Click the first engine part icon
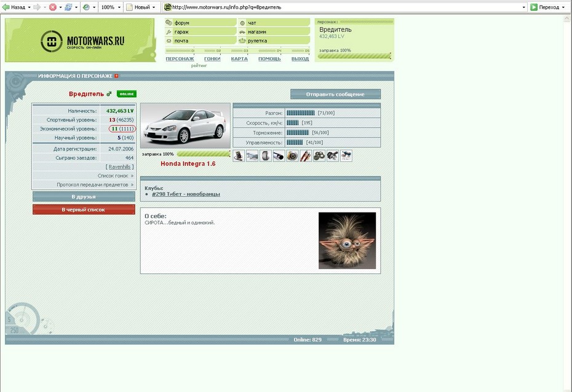Image resolution: width=572 pixels, height=392 pixels. tap(239, 156)
